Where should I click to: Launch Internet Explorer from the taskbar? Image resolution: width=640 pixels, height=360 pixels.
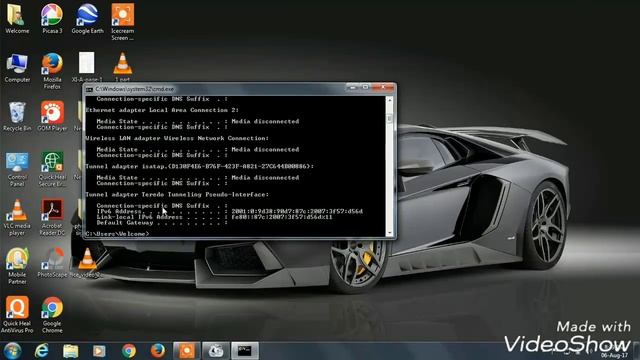(x=42, y=351)
